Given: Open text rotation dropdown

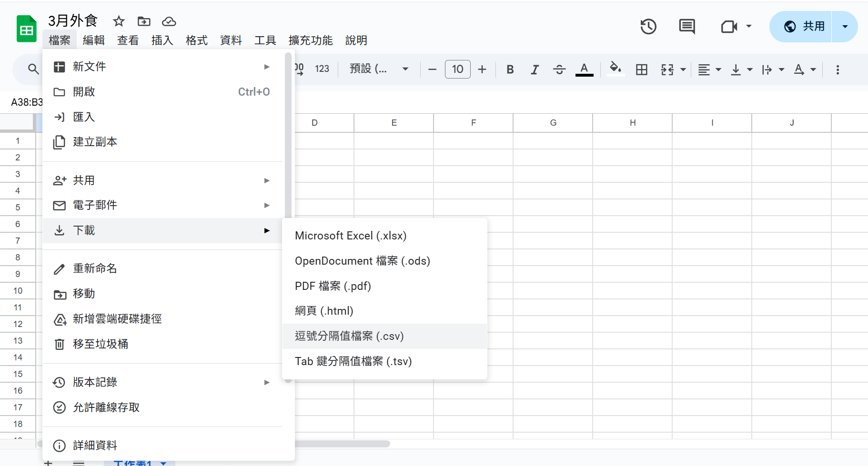Looking at the screenshot, I should click(x=805, y=69).
